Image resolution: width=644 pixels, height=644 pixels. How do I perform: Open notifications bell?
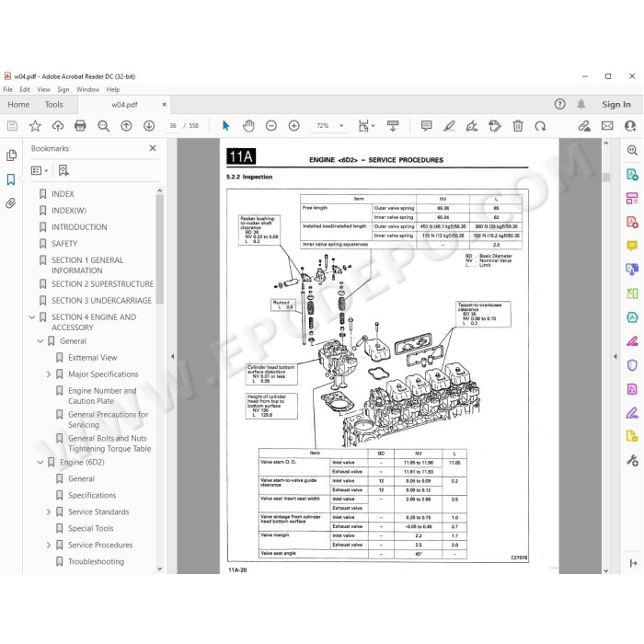(x=581, y=104)
